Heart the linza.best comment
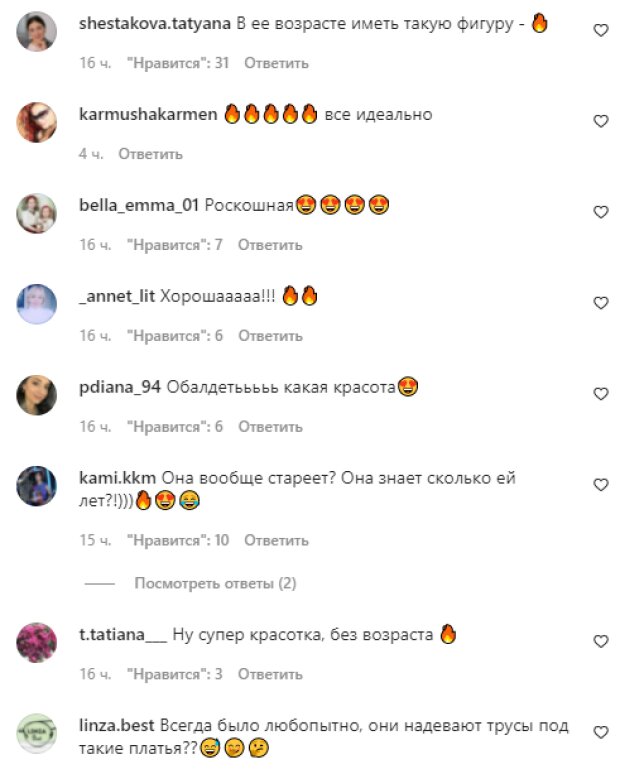This screenshot has height=769, width=620. (601, 732)
